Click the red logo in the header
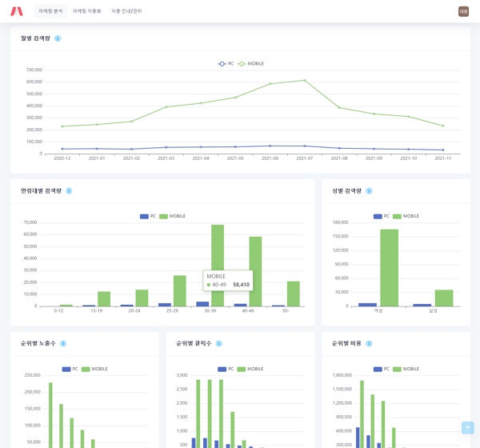480x448 pixels. pos(17,11)
